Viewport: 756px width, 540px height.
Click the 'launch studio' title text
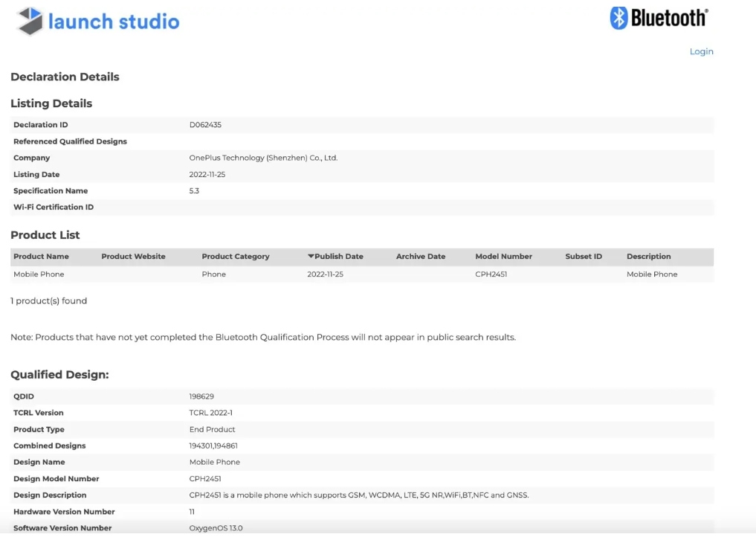[x=114, y=22]
